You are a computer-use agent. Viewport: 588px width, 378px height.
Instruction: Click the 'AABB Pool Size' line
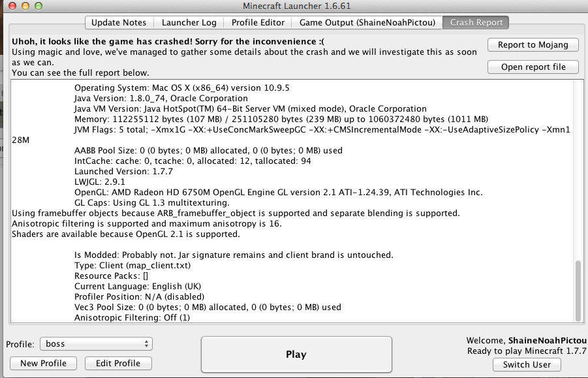[x=208, y=150]
